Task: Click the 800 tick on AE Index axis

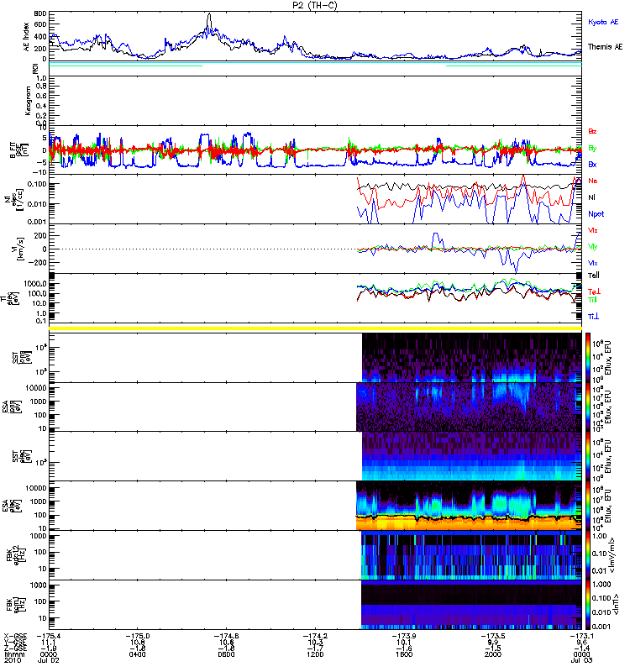Action: pyautogui.click(x=40, y=14)
